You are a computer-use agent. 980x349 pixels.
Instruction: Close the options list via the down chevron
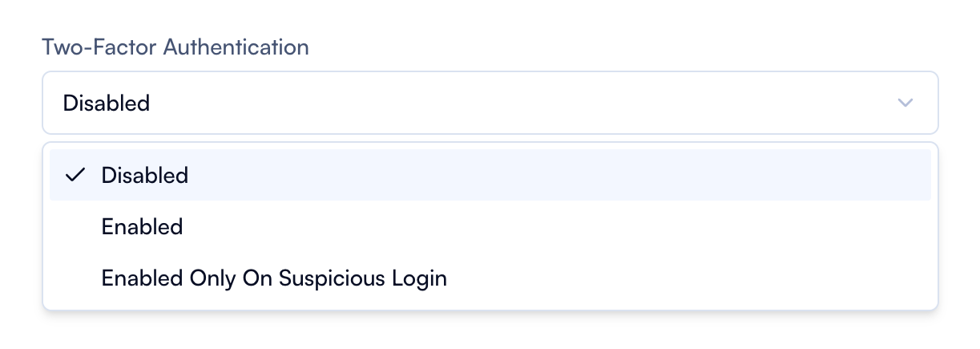(x=905, y=103)
